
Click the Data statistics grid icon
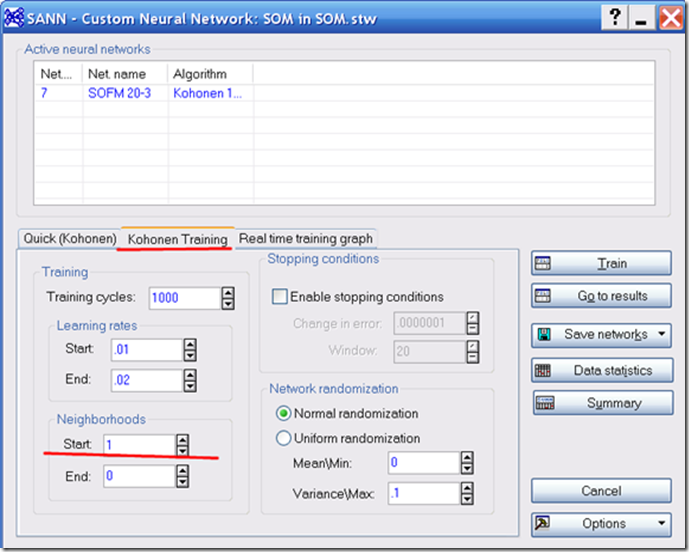tap(543, 370)
